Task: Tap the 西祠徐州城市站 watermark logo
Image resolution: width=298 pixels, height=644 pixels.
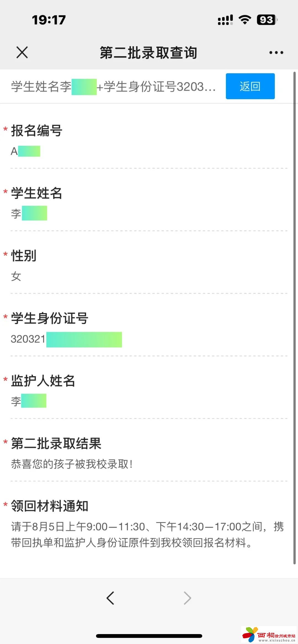Action: (269, 635)
